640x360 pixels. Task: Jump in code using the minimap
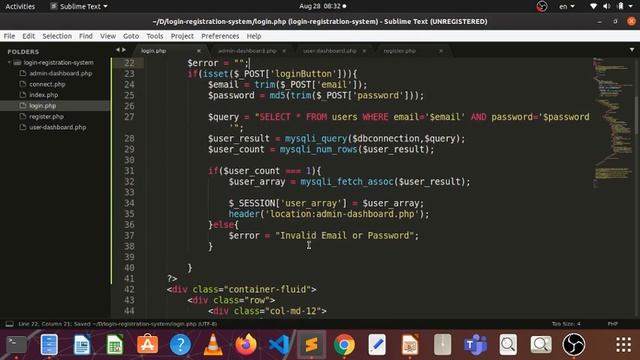612,122
